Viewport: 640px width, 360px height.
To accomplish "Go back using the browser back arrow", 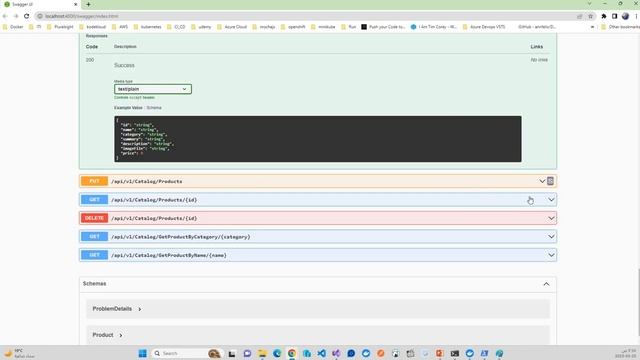I will point(5,16).
